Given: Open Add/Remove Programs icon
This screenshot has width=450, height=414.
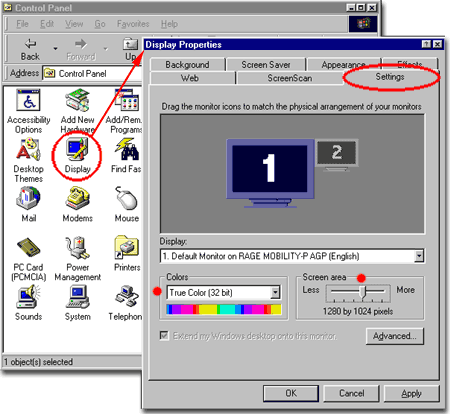Looking at the screenshot, I should 125,111.
